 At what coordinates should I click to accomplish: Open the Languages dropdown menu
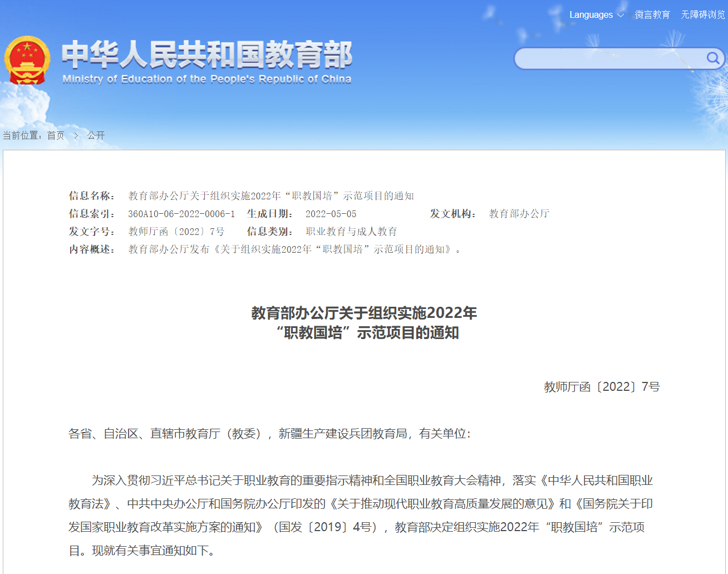(596, 15)
